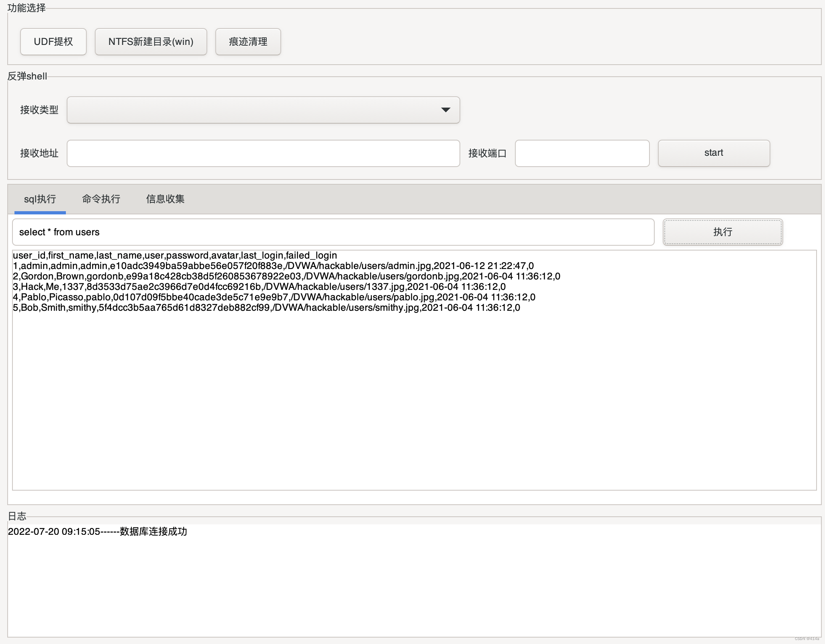Open the 命令执行 tab
Screen dimensions: 825x644
(x=101, y=199)
